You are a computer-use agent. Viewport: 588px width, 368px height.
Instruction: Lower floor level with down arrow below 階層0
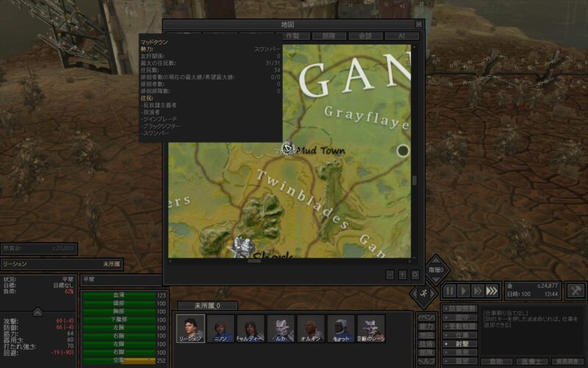(x=436, y=280)
